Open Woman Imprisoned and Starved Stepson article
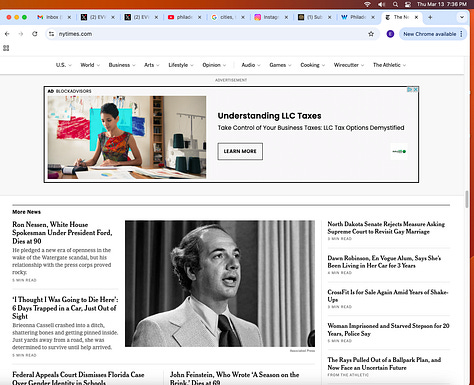 (x=388, y=330)
